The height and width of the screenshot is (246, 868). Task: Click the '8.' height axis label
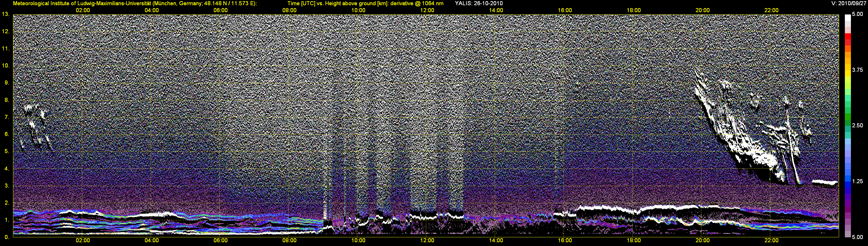pyautogui.click(x=7, y=100)
